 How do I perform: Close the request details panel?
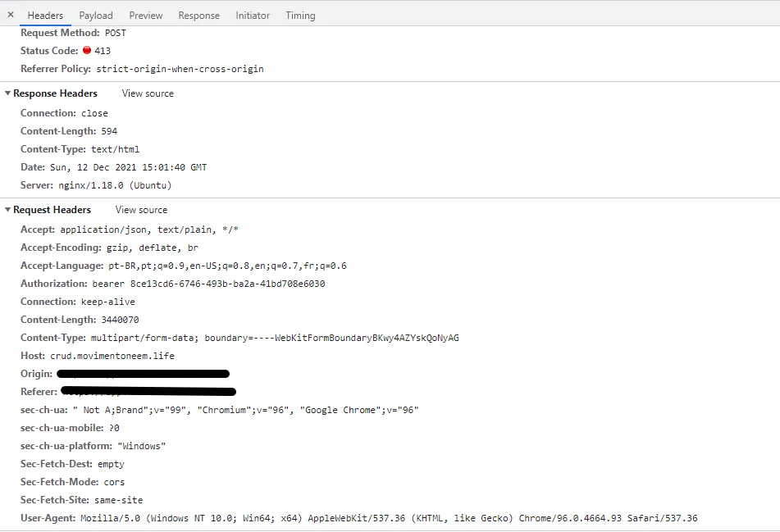click(x=11, y=15)
